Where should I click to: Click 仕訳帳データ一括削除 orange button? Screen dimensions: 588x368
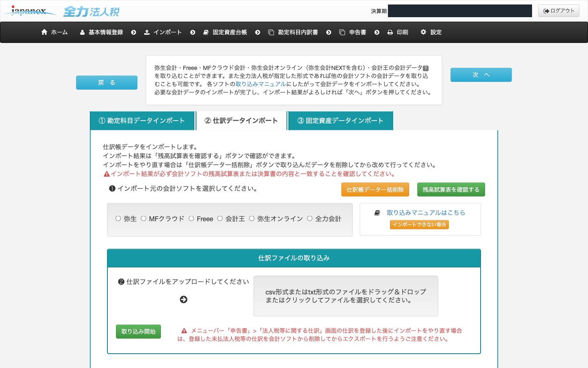click(375, 190)
